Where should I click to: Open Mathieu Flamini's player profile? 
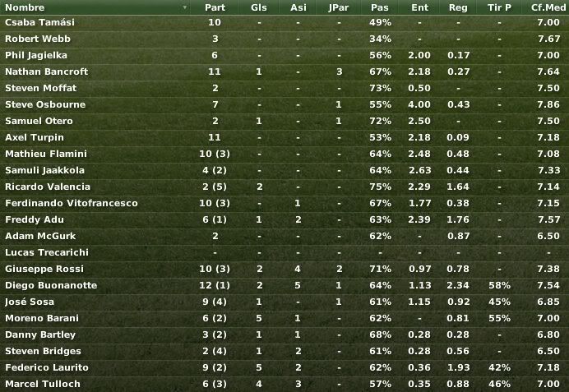pyautogui.click(x=46, y=154)
